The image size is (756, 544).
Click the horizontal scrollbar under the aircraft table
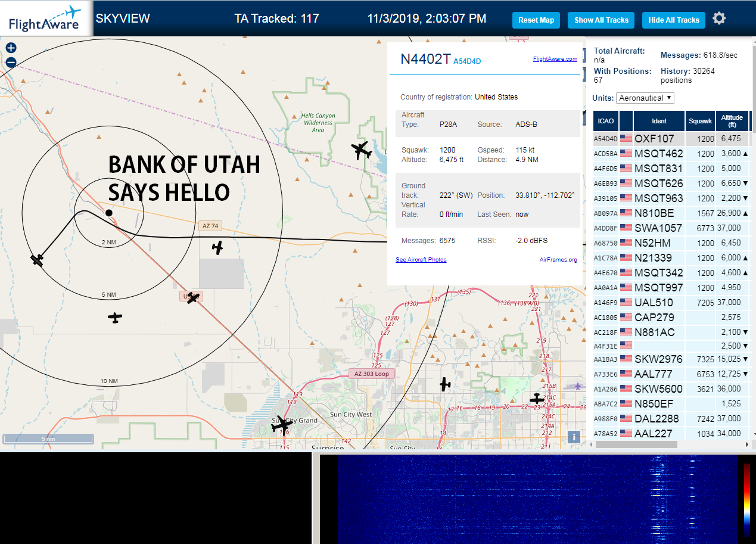coord(636,444)
